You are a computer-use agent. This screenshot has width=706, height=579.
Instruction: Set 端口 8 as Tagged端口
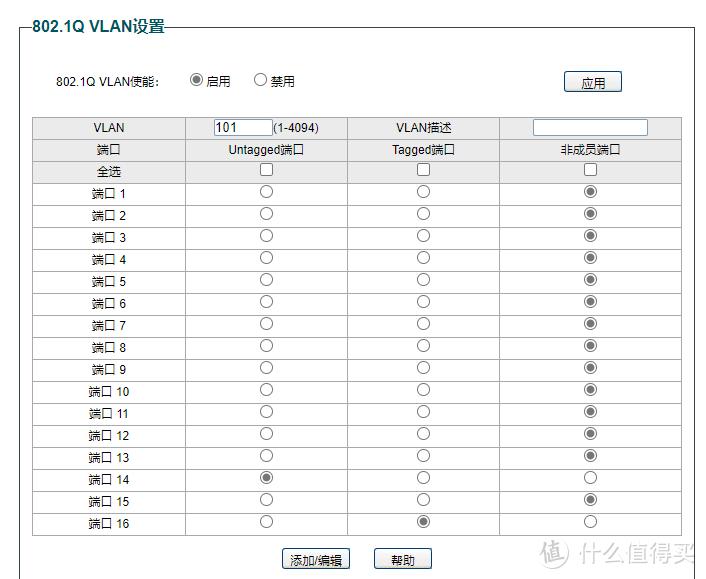[x=423, y=346]
